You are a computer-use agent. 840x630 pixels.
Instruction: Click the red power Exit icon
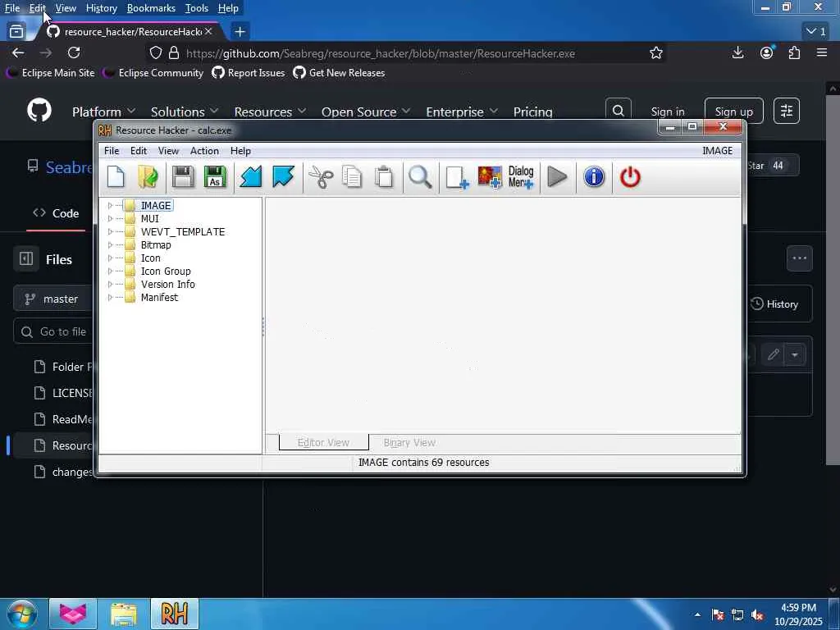pyautogui.click(x=630, y=177)
